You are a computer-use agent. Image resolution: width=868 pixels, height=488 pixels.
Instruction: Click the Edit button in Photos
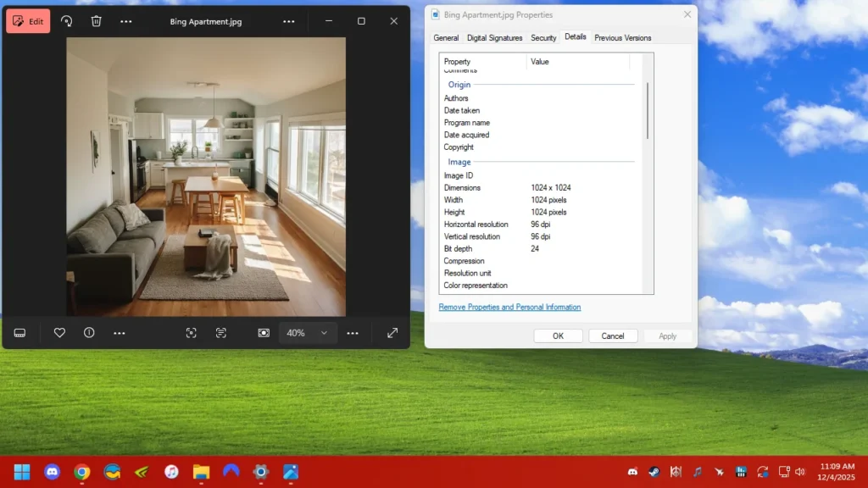(x=28, y=21)
